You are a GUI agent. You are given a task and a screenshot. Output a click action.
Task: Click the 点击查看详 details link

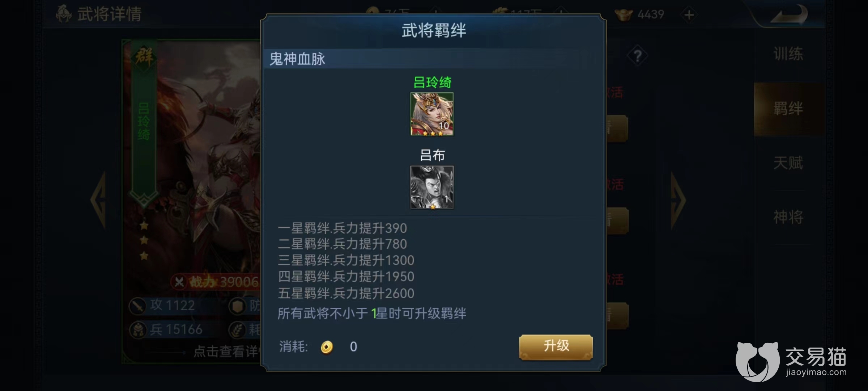click(x=226, y=351)
